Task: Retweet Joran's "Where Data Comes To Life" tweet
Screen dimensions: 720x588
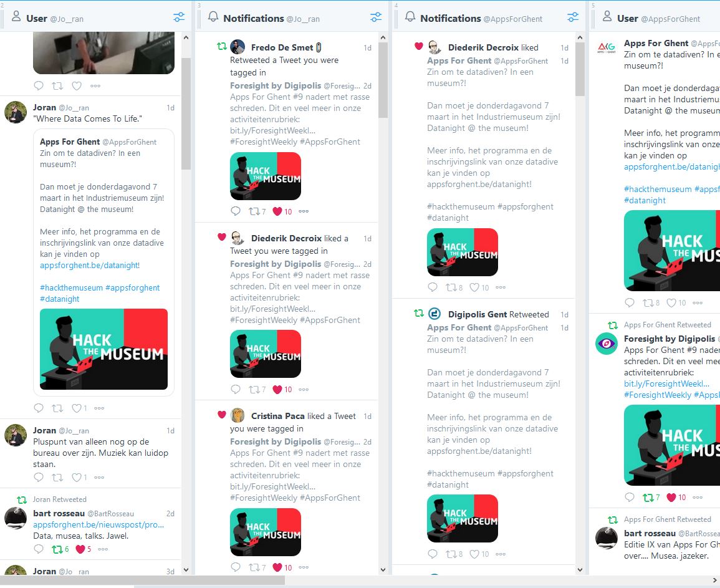Action: point(57,408)
